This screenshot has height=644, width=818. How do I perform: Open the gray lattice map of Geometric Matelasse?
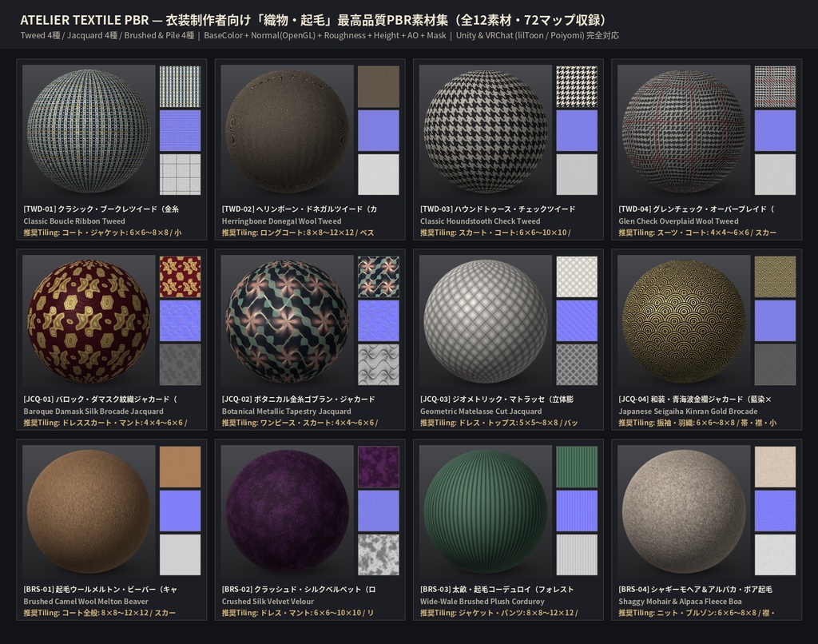click(x=577, y=364)
